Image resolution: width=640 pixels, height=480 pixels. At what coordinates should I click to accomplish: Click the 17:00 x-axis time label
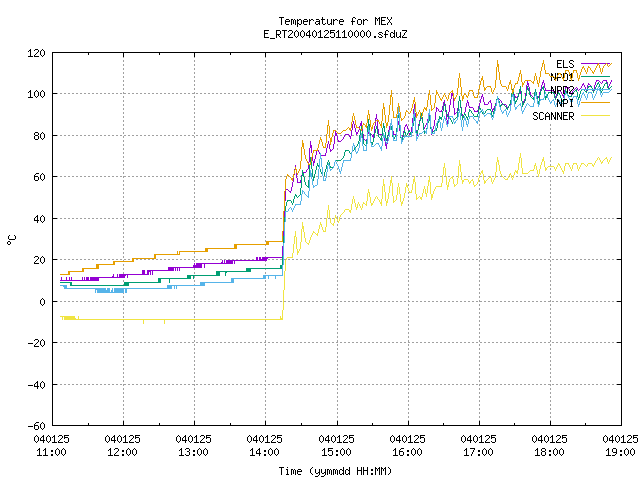478,452
